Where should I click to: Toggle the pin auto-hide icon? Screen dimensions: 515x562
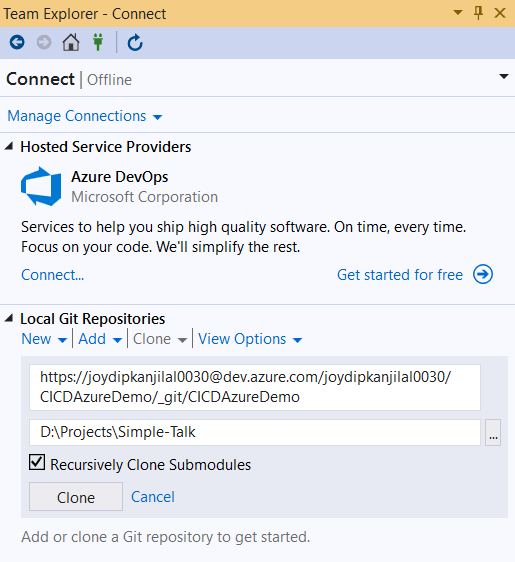478,13
